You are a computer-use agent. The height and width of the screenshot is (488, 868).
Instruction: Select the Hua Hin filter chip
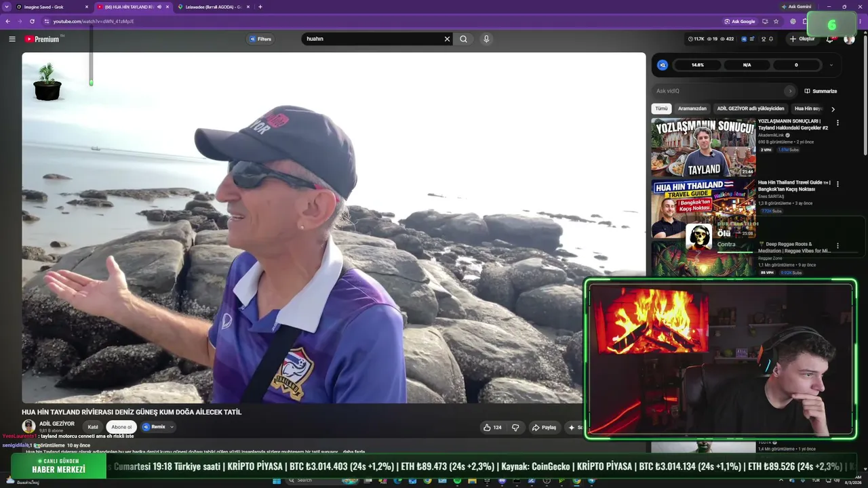point(808,108)
